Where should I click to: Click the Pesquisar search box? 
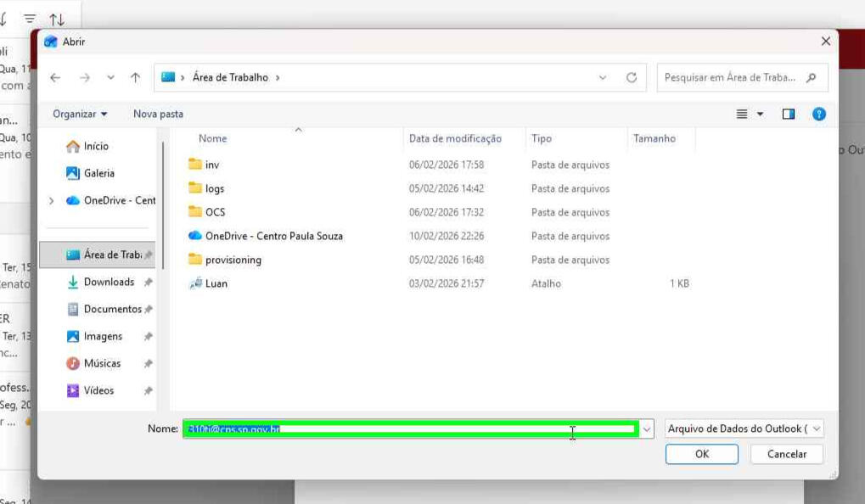coord(730,77)
